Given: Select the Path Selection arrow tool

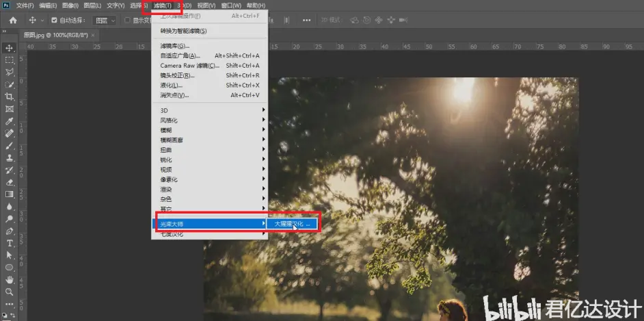Looking at the screenshot, I should (9, 255).
